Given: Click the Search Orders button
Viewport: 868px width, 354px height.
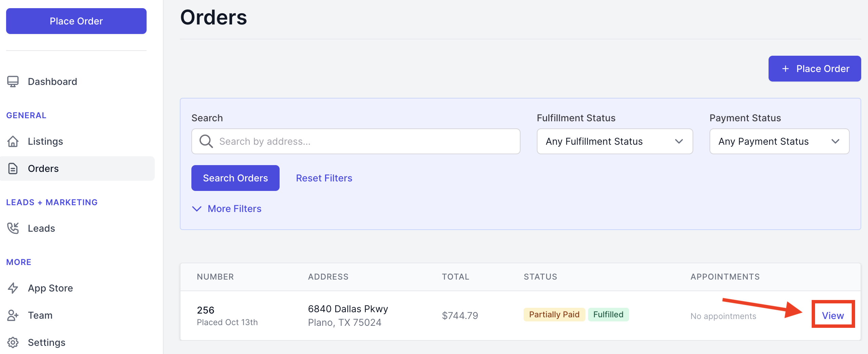Looking at the screenshot, I should [x=235, y=178].
